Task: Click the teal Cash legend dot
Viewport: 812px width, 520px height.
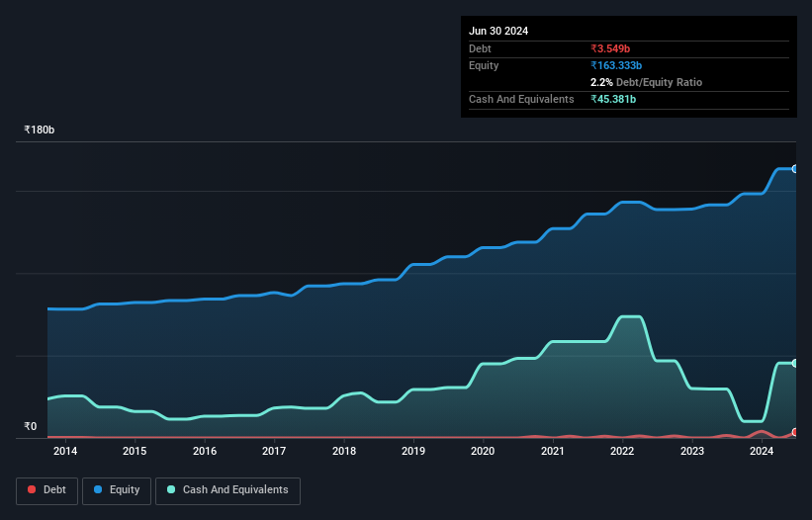Action: (171, 489)
